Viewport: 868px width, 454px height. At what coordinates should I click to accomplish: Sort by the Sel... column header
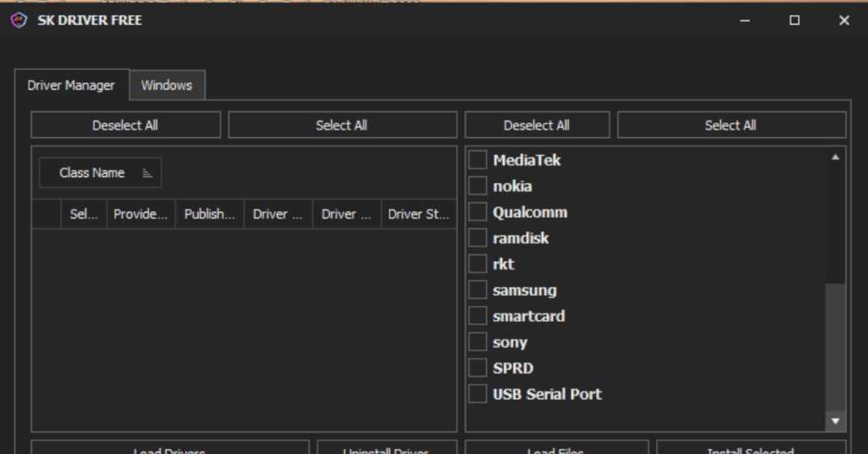coord(84,214)
